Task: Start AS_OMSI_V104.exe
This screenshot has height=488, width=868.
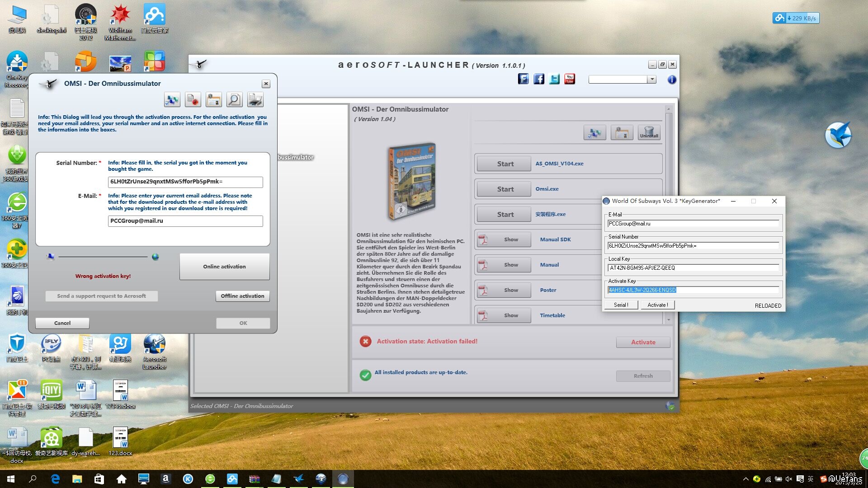Action: click(505, 164)
